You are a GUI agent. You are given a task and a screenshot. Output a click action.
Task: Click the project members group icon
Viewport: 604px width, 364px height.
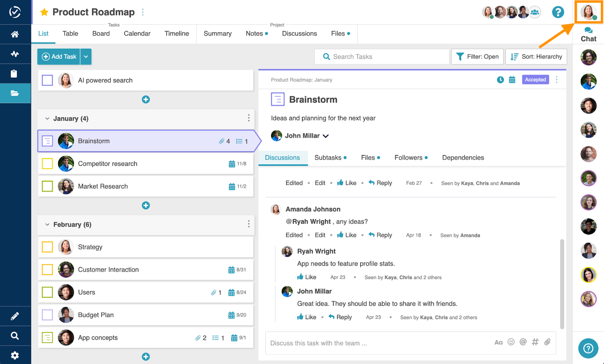(535, 12)
